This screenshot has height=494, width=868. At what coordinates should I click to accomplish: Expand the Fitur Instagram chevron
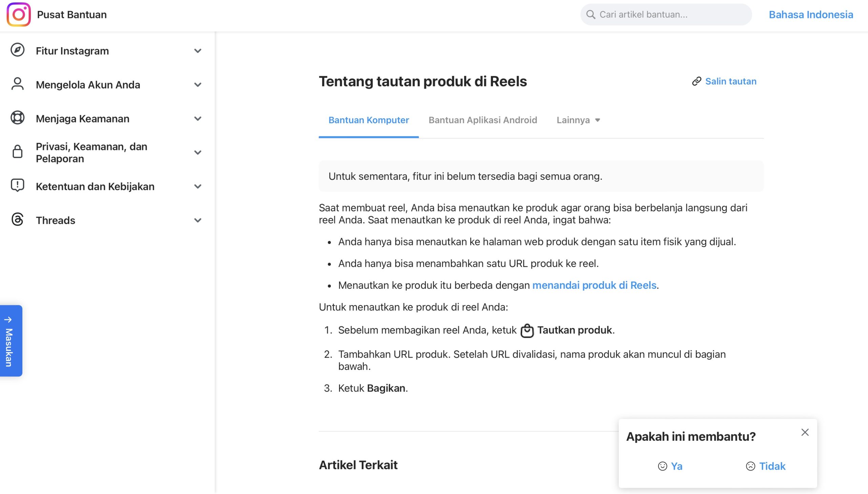(198, 51)
